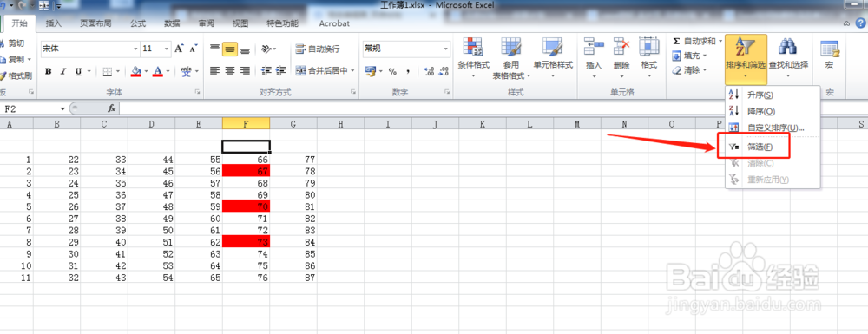This screenshot has width=868, height=334.
Task: Switch to the 数据 tab
Action: [172, 23]
